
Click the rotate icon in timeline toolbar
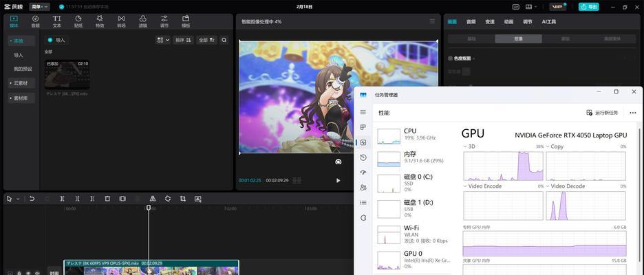pos(168,199)
